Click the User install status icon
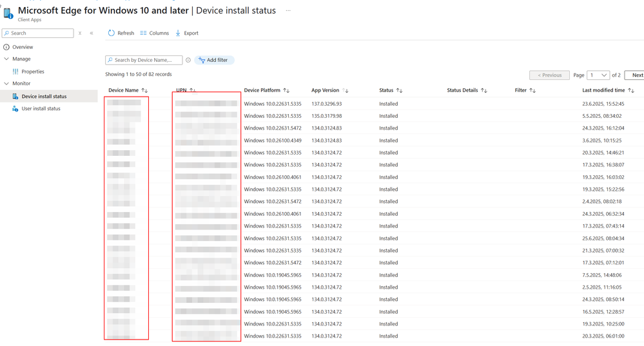 [x=15, y=108]
